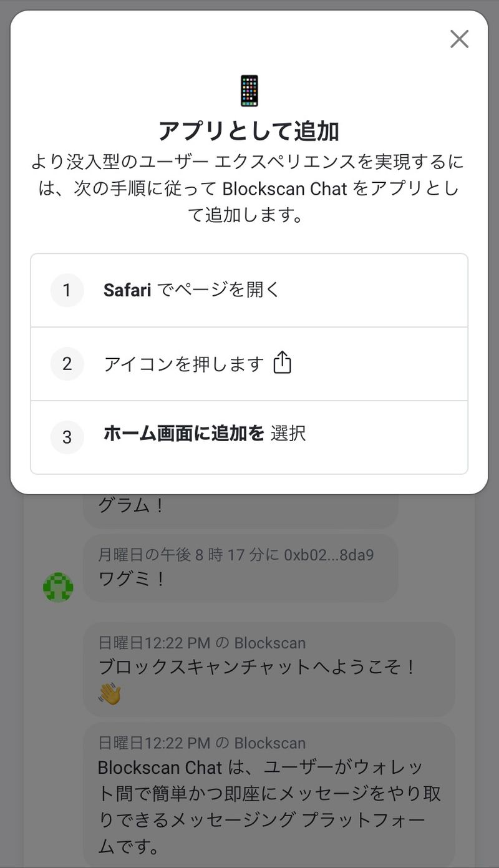This screenshot has height=868, width=499.
Task: Click the ワグミ！ chat message
Action: [x=132, y=578]
